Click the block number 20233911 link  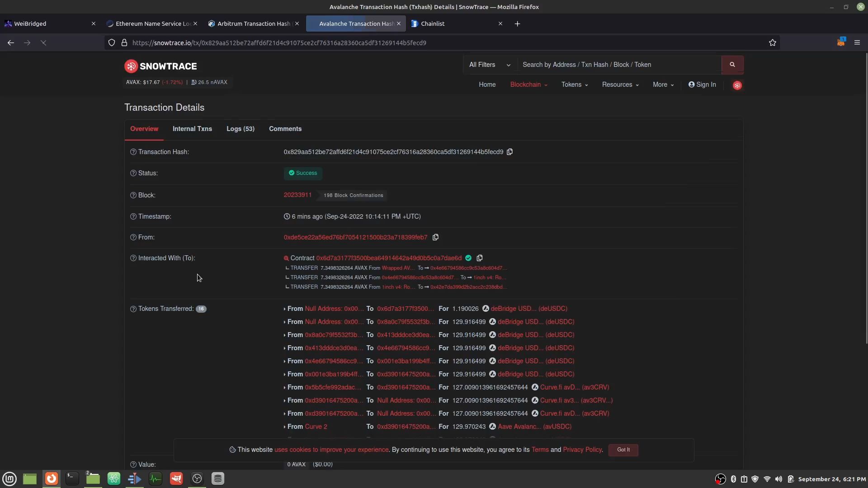coord(297,194)
